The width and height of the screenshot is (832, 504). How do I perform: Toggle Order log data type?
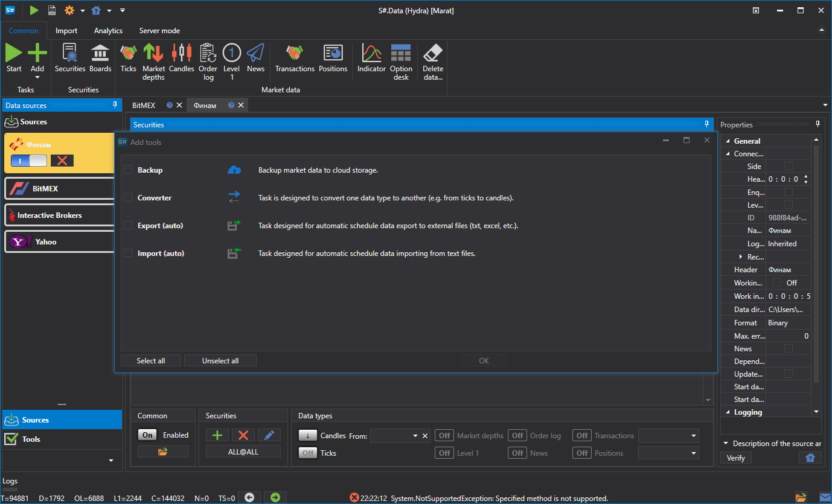(x=517, y=436)
